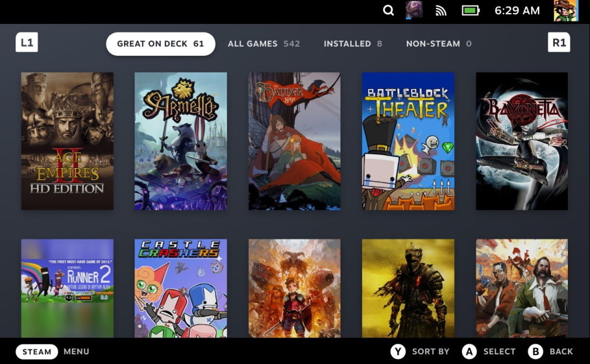Open the Runner2 game cover
Viewport: 590px width, 364px height.
coord(68,288)
